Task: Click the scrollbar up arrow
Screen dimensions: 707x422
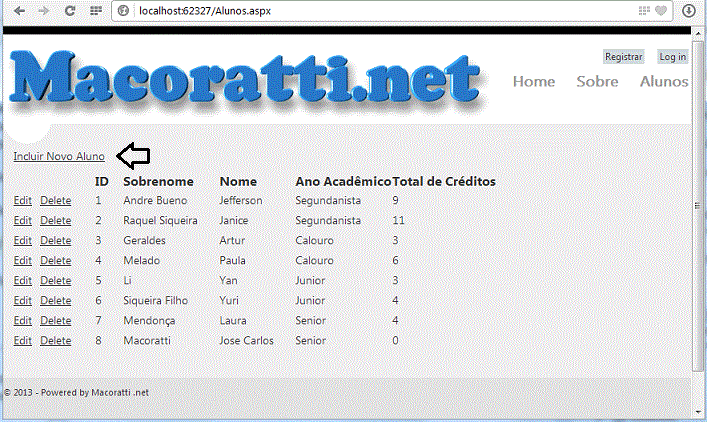Action: coord(698,34)
